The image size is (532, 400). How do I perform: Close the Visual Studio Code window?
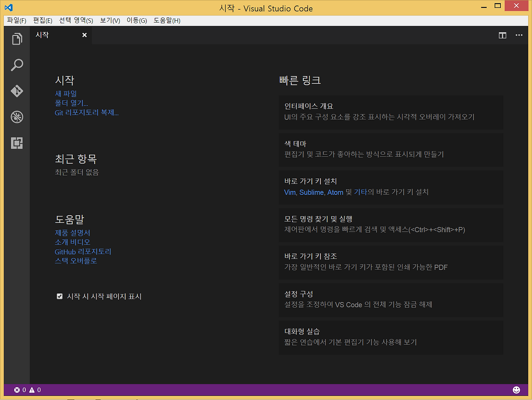(516, 6)
